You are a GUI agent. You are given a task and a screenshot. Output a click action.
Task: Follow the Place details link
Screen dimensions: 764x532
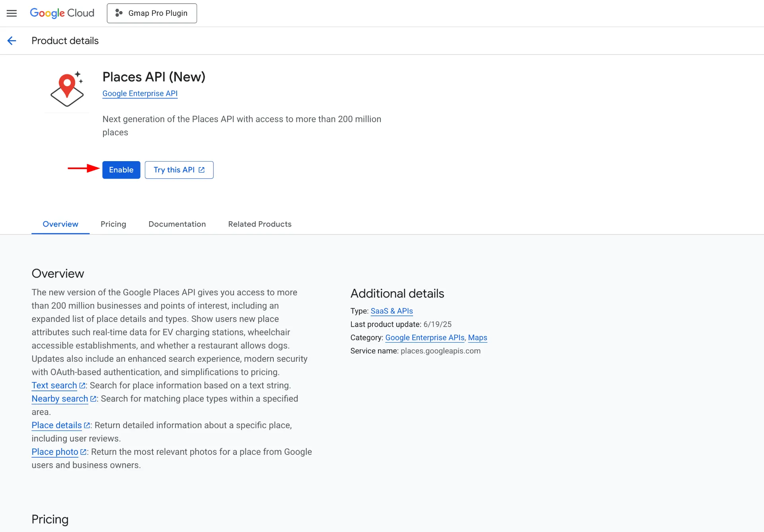coord(57,425)
